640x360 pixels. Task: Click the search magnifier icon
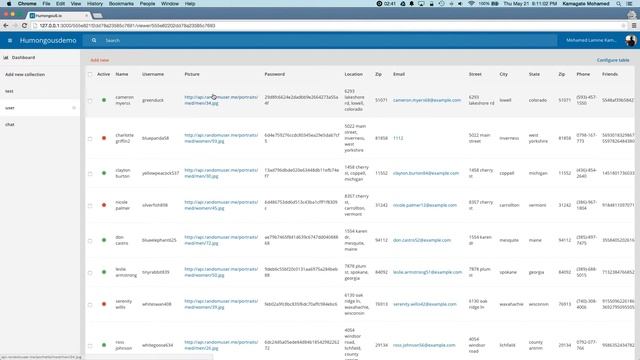(94, 40)
